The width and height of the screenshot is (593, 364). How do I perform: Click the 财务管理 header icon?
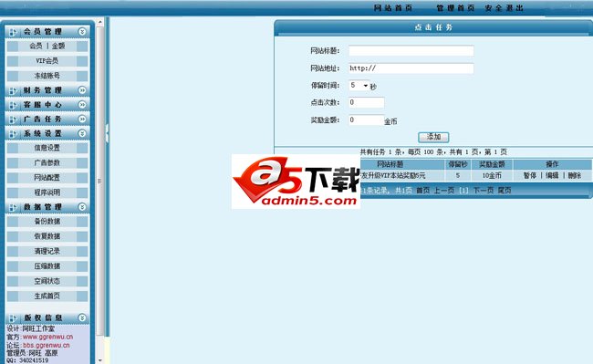coord(14,90)
